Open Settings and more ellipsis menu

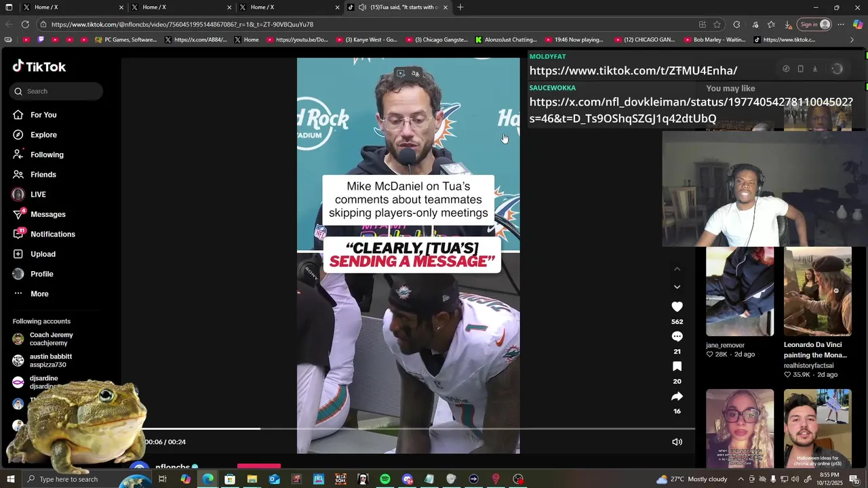point(841,24)
